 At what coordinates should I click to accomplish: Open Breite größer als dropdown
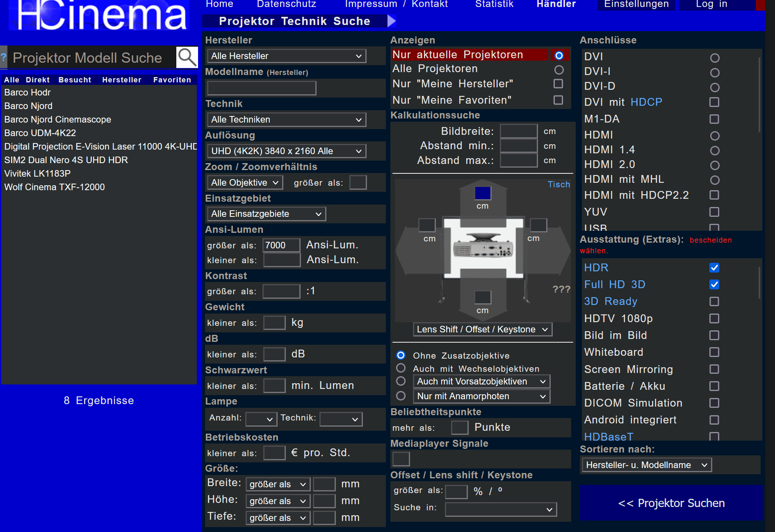(x=278, y=484)
